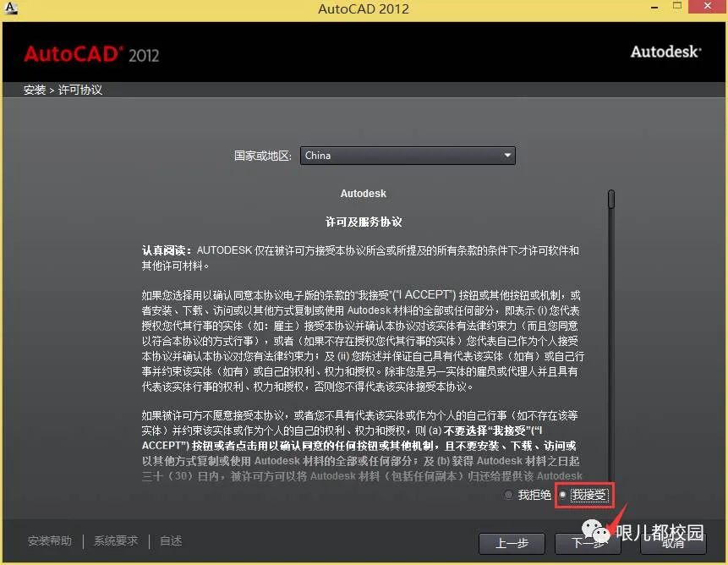Close the AutoCAD 2012 installer window
728x565 pixels.
tap(708, 6)
